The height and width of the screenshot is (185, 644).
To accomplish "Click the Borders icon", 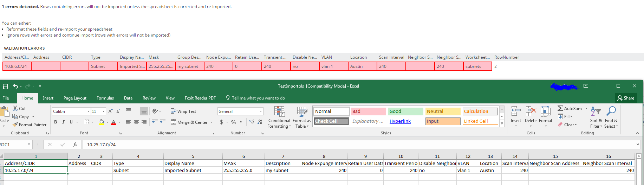I will click(86, 122).
